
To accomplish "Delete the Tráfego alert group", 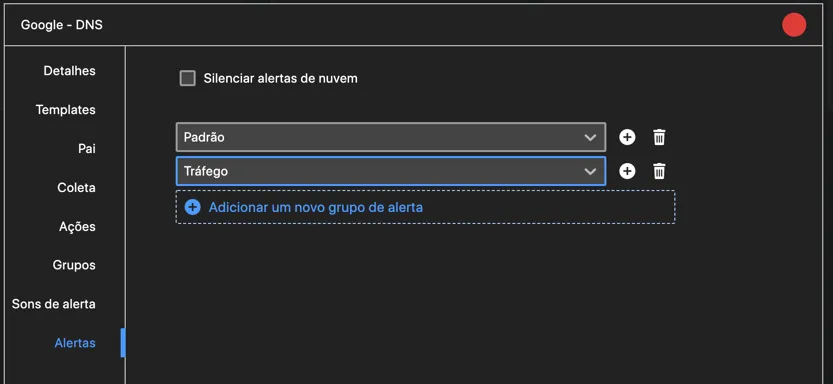I will [x=659, y=171].
